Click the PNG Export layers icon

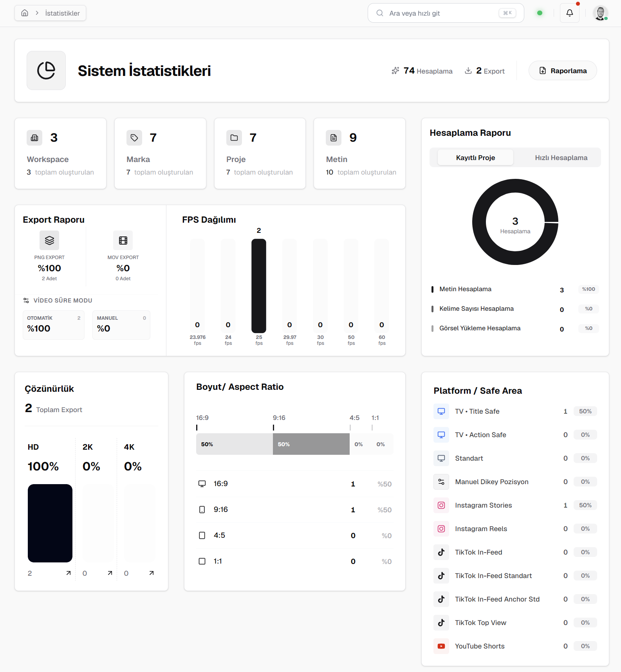click(49, 240)
